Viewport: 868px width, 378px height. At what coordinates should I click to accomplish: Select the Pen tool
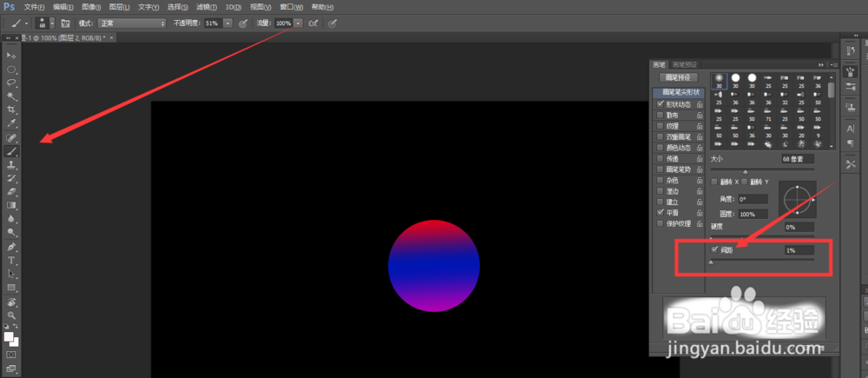11,247
